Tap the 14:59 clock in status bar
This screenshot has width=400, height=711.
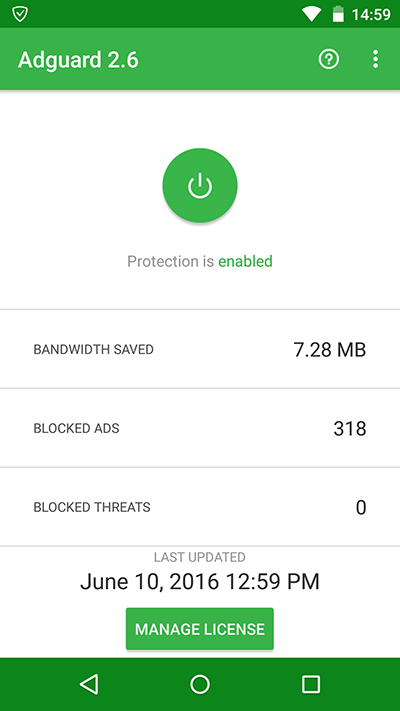tap(371, 15)
